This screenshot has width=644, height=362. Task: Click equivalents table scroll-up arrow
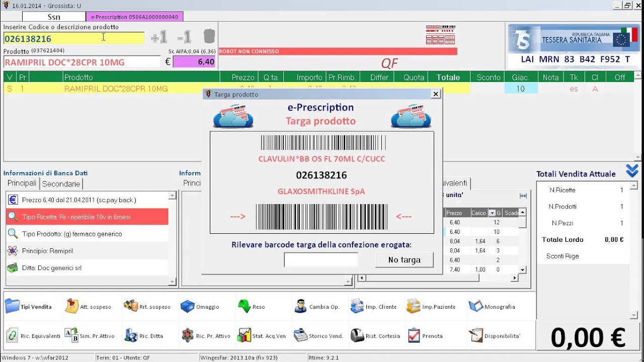click(x=522, y=212)
